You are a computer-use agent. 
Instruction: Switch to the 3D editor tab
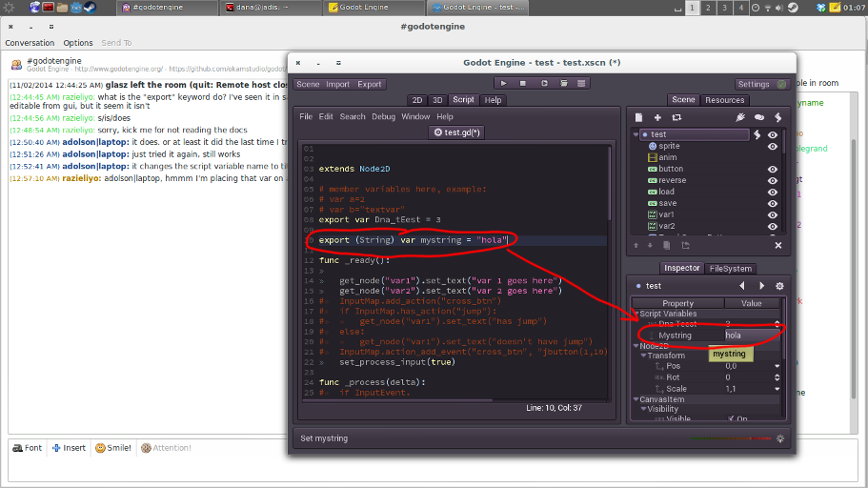(x=437, y=100)
